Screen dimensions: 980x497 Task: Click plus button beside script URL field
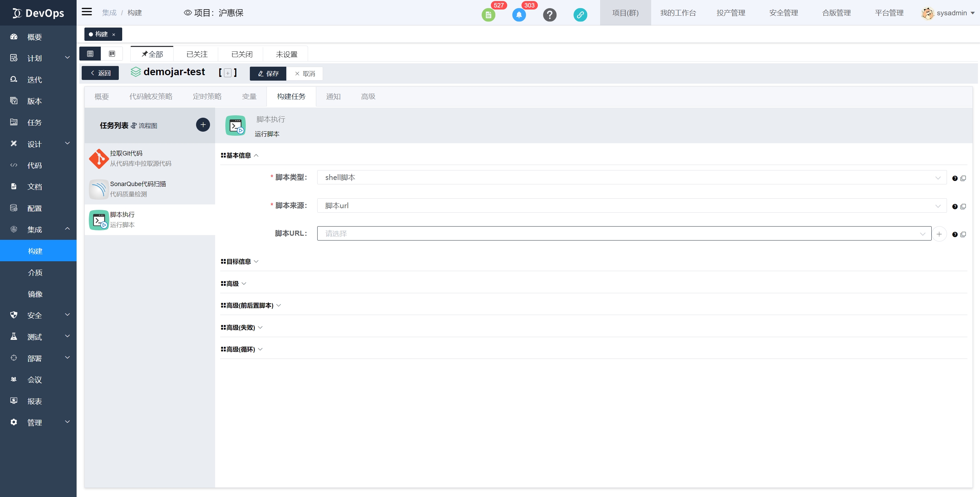(939, 234)
